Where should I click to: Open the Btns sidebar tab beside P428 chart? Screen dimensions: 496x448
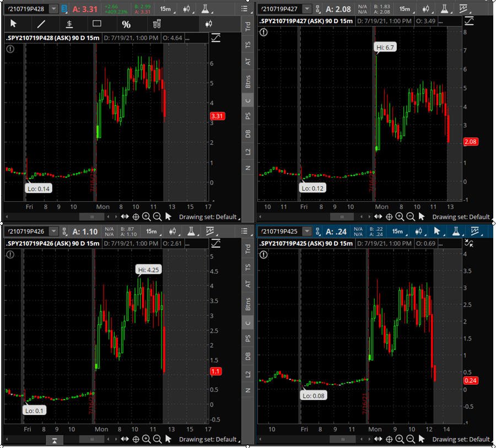click(x=247, y=82)
